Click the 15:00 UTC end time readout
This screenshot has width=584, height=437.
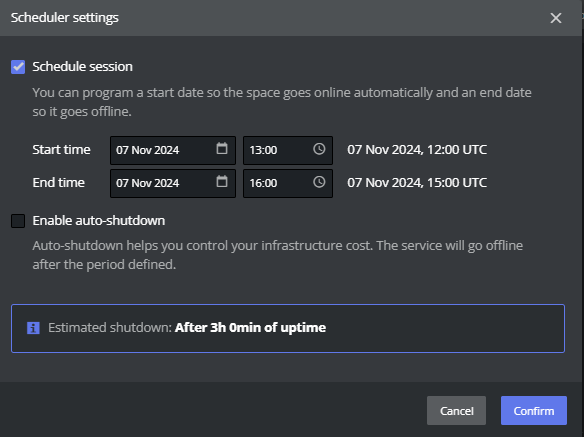tap(417, 183)
